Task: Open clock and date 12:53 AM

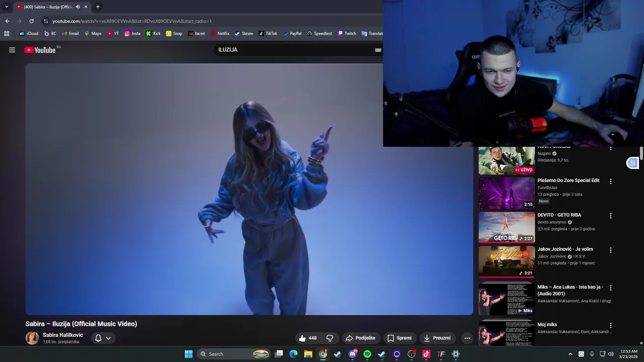Action: 628,354
